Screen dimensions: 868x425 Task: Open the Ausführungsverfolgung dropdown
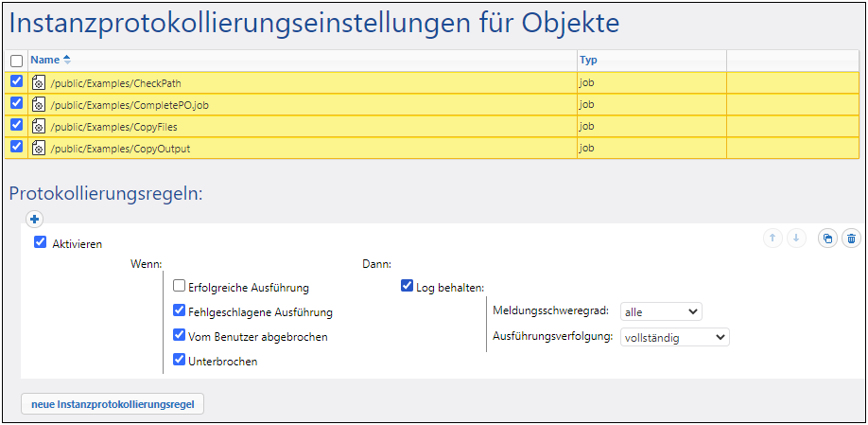coord(675,337)
